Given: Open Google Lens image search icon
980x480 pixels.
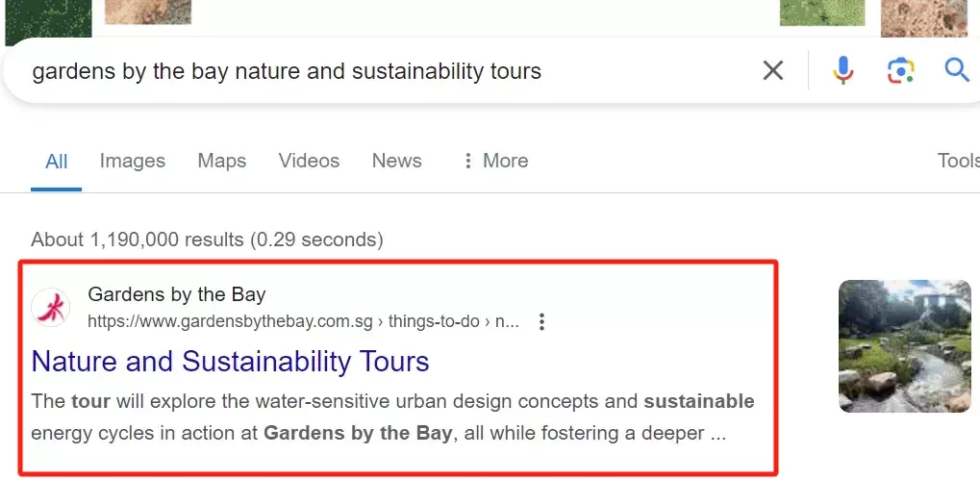Looking at the screenshot, I should [900, 70].
